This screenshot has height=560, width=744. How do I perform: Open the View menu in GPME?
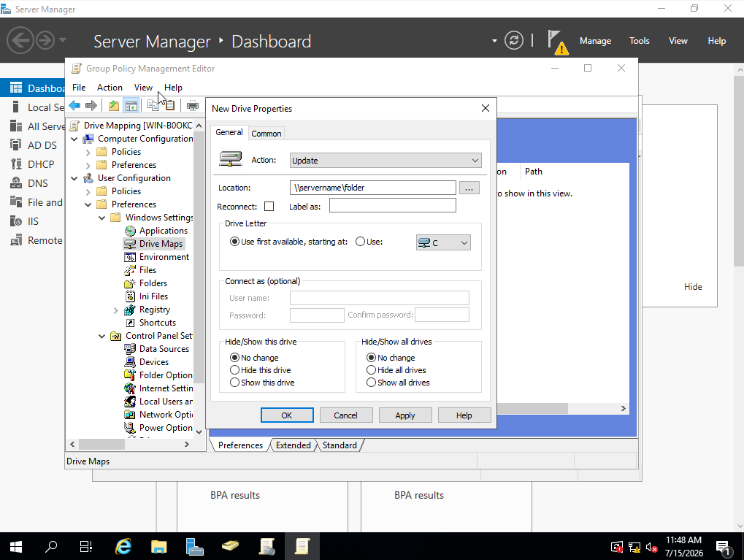tap(143, 88)
